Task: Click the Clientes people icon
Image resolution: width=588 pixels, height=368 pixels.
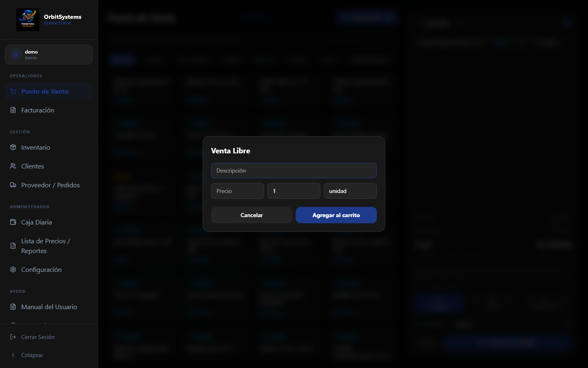Action: (x=13, y=166)
